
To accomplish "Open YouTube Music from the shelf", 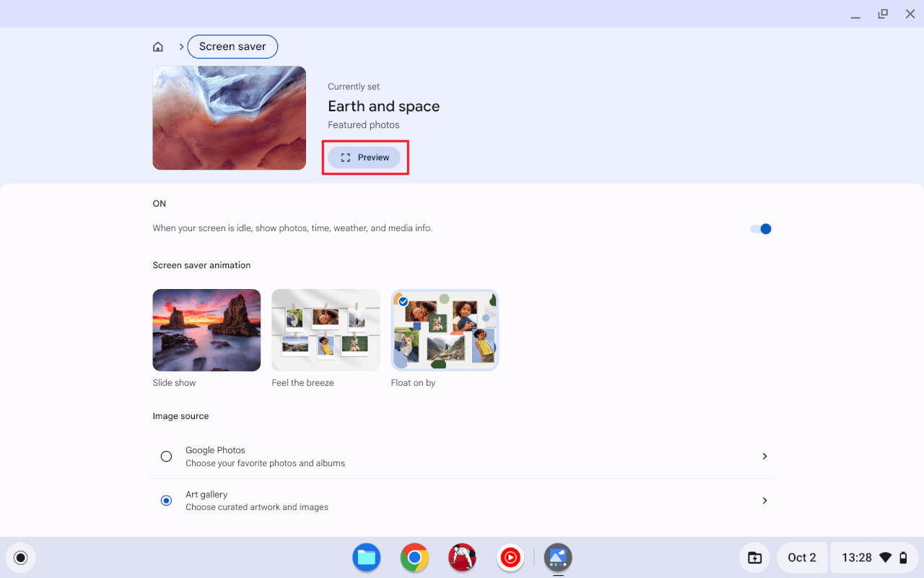I will point(510,558).
